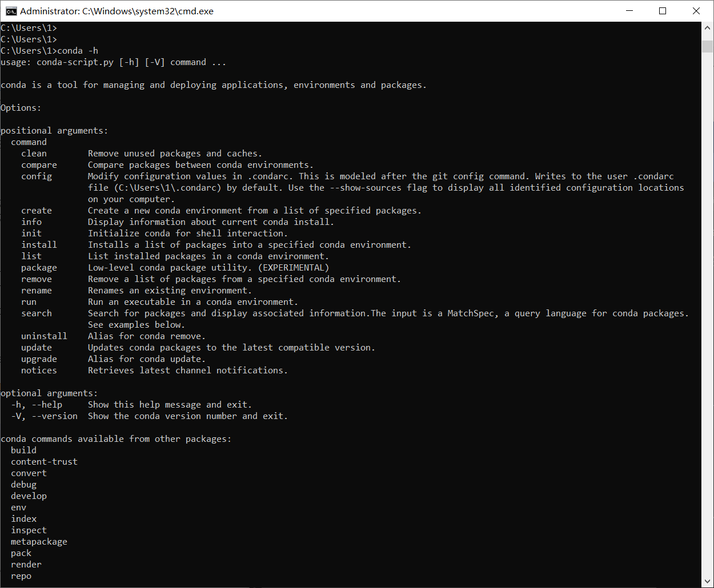Click the 'inspect' package command
Viewport: 714px width, 588px height.
click(29, 530)
